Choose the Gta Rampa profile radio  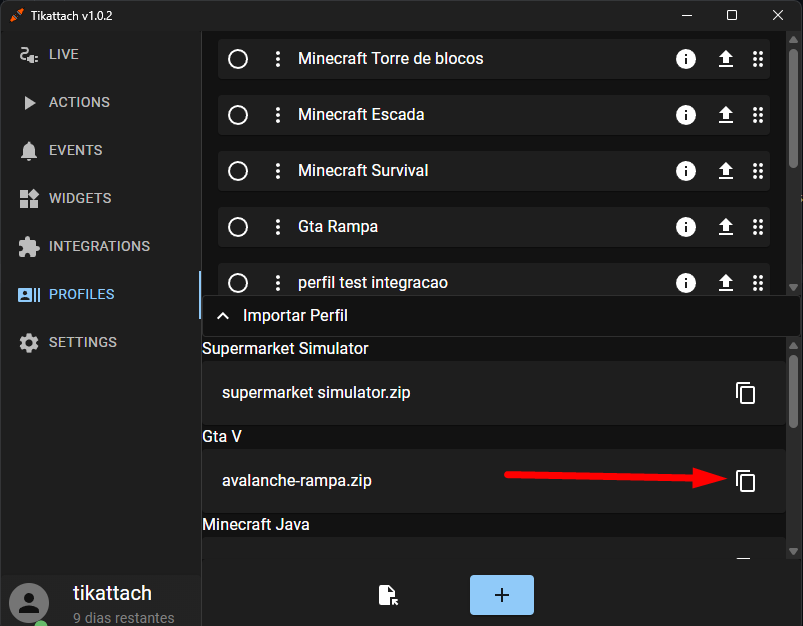238,226
